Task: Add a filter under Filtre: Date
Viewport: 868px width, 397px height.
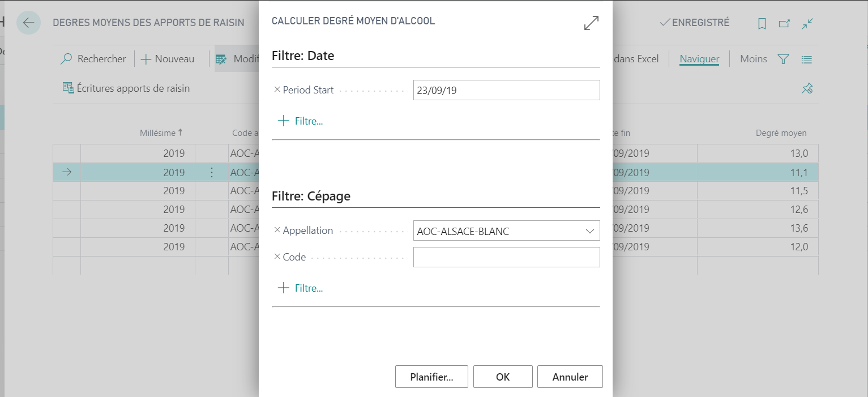Action: [x=300, y=121]
